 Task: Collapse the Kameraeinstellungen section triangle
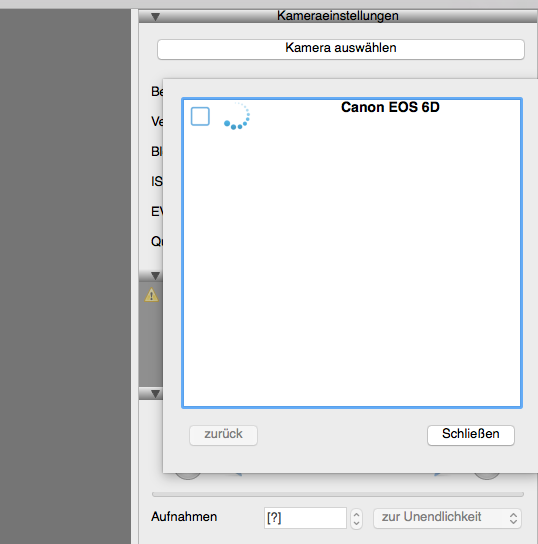click(155, 17)
